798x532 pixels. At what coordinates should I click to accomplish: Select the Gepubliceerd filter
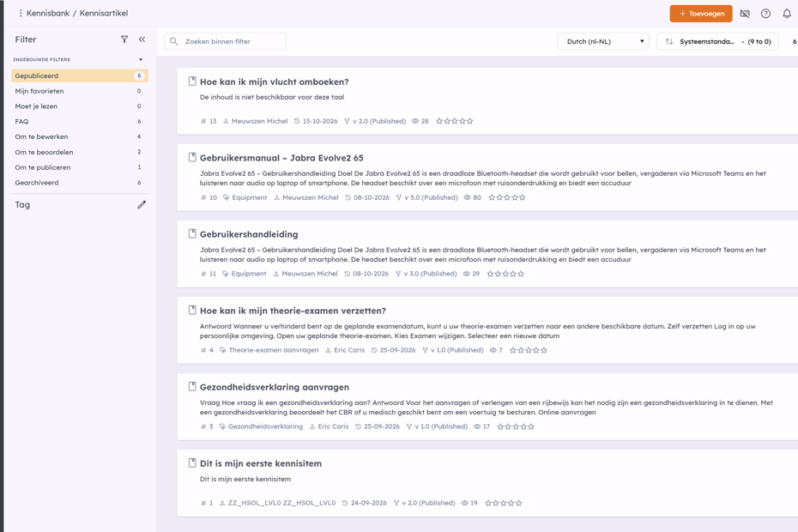point(80,76)
